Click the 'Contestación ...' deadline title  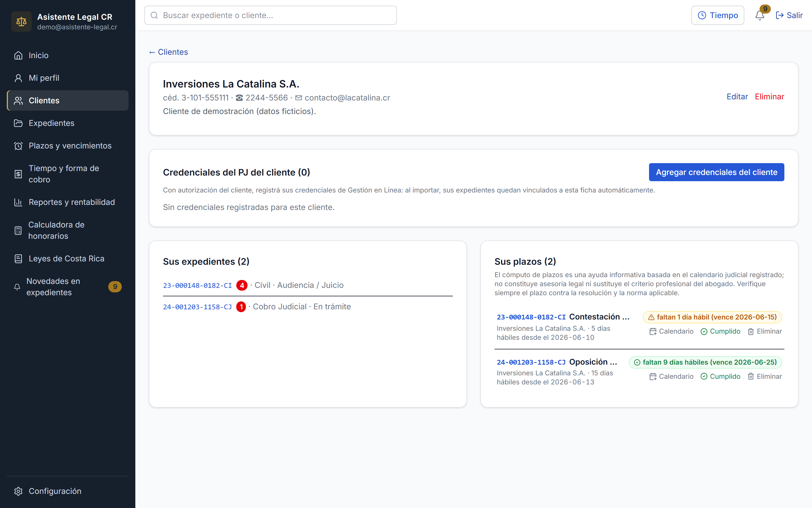click(x=599, y=317)
